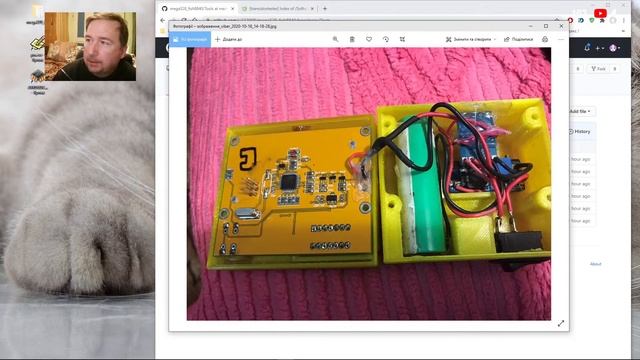Screen dimensions: 640x360
Task: Open the Chrome three-dot menu
Action: [x=624, y=20]
